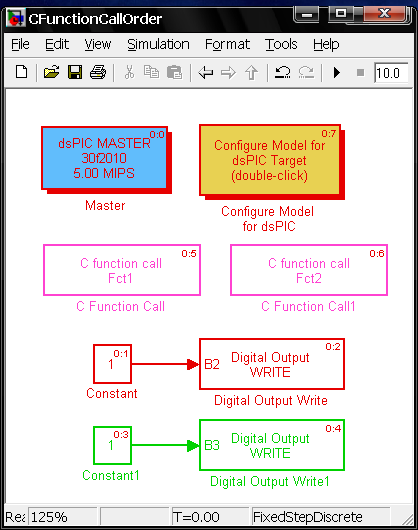Navigate forward with the right arrow icon
This screenshot has height=530, width=418.
point(228,72)
